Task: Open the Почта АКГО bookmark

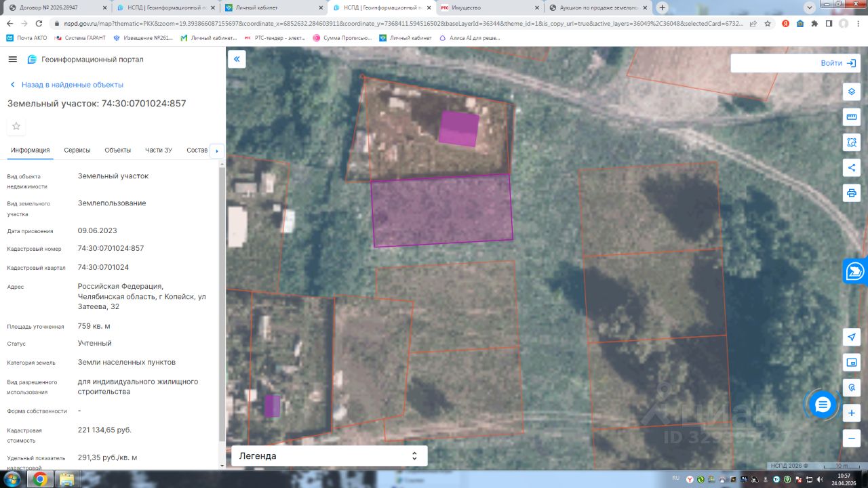Action: (27, 38)
